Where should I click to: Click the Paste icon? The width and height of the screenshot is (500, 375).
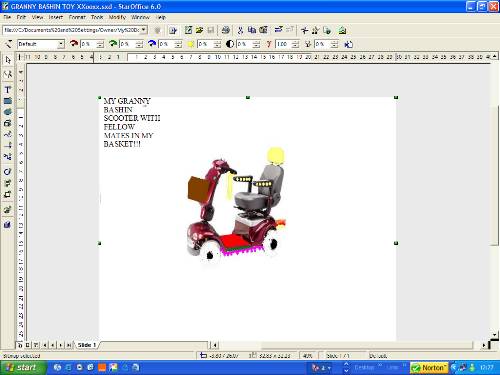[263, 30]
